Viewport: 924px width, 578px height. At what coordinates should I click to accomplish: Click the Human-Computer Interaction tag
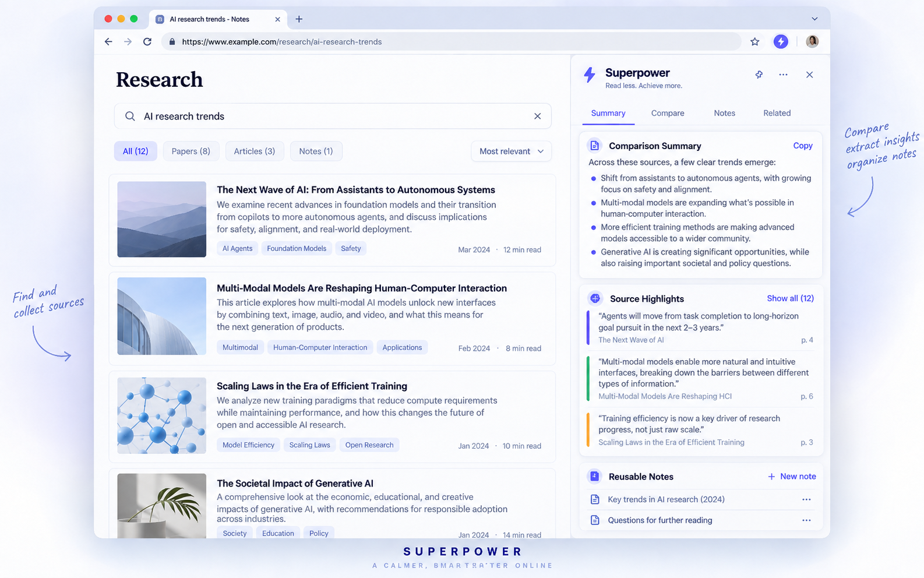coord(320,348)
